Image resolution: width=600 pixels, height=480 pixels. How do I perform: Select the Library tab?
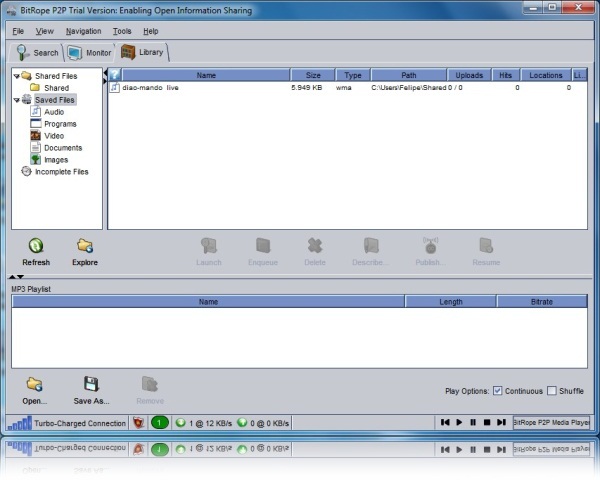(x=142, y=52)
